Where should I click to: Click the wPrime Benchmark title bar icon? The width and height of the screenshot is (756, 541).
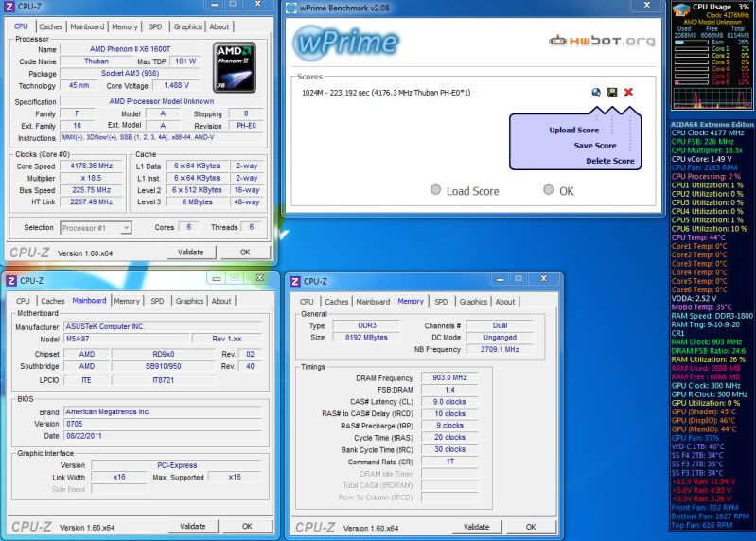pos(295,8)
